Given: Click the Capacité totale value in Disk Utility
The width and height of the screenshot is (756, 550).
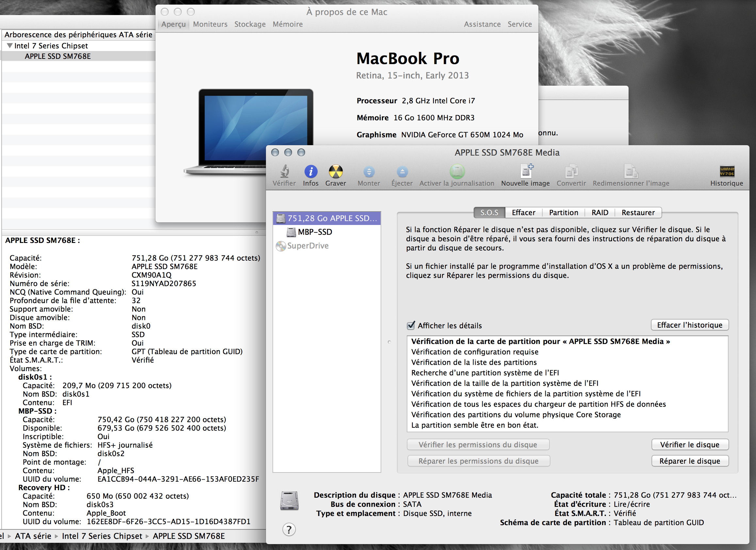Looking at the screenshot, I should [675, 495].
